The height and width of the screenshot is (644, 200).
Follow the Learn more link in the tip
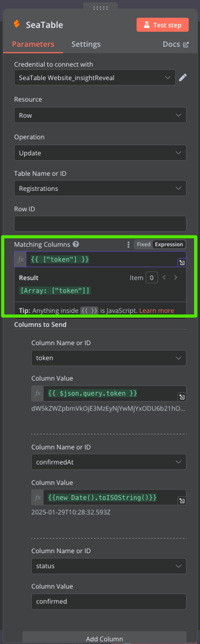click(x=156, y=310)
